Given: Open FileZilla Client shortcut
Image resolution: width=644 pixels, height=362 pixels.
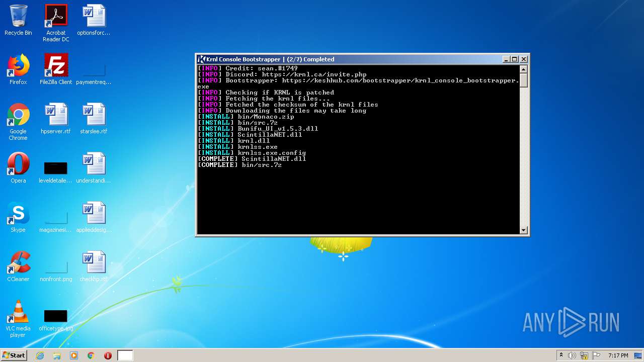Looking at the screenshot, I should (x=56, y=70).
